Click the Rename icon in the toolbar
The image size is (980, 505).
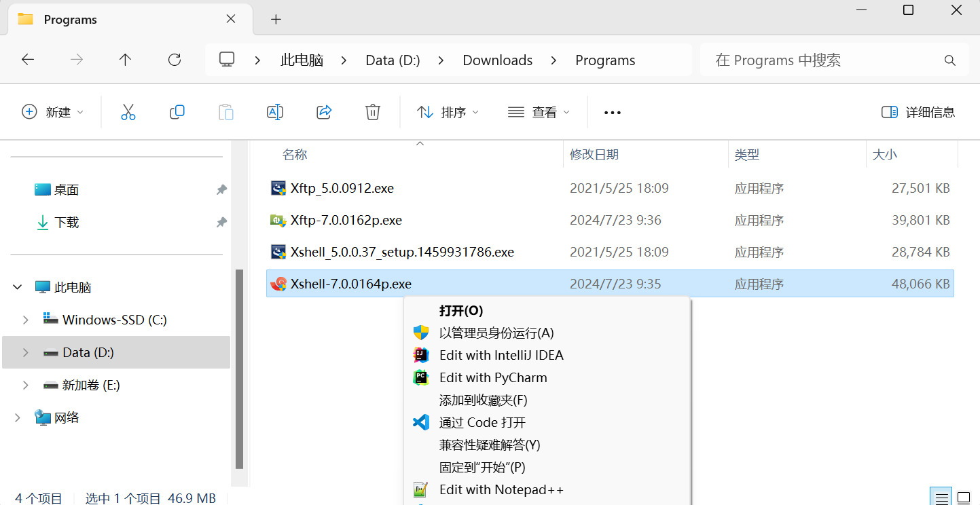click(275, 112)
